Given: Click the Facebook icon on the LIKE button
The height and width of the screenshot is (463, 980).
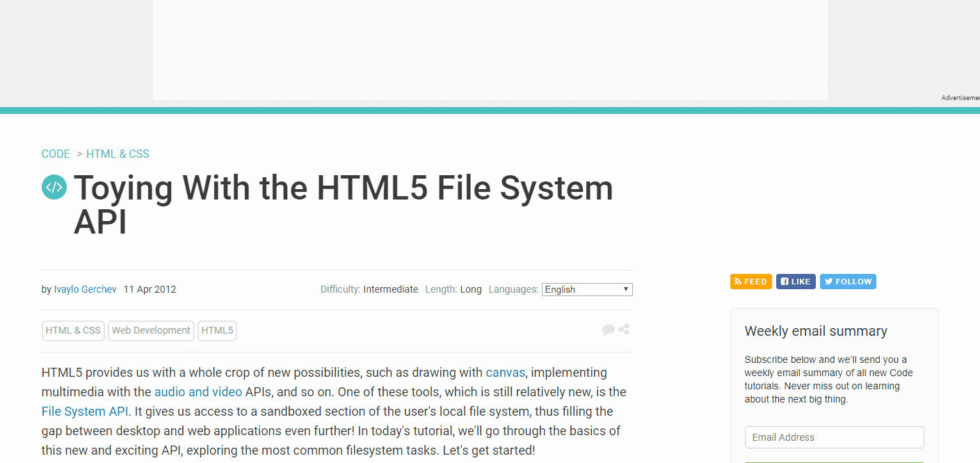Looking at the screenshot, I should 785,282.
